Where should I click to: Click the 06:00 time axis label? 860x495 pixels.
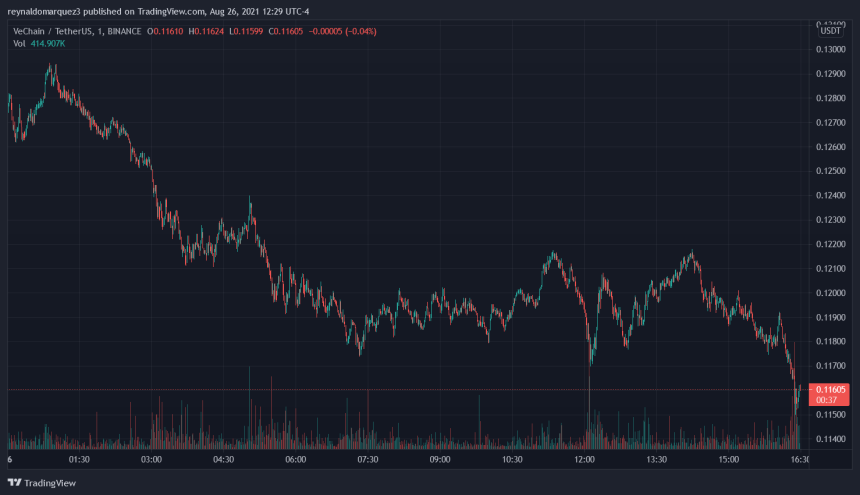296,459
